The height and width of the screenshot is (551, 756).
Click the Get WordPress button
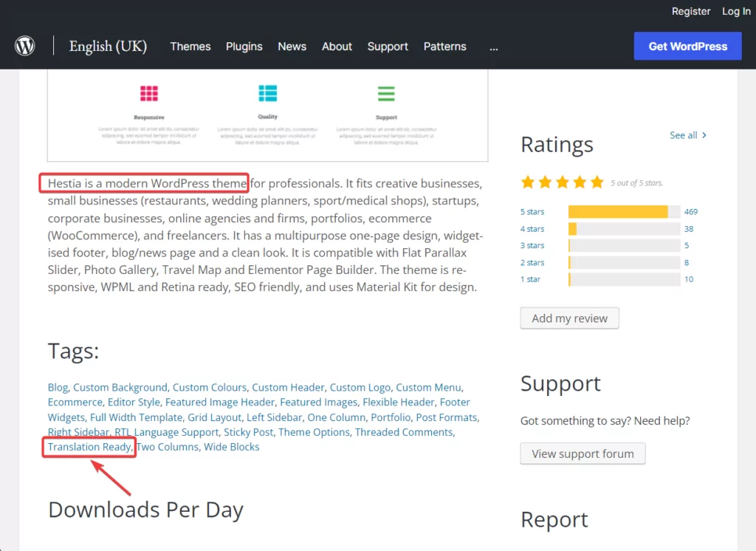(x=687, y=46)
